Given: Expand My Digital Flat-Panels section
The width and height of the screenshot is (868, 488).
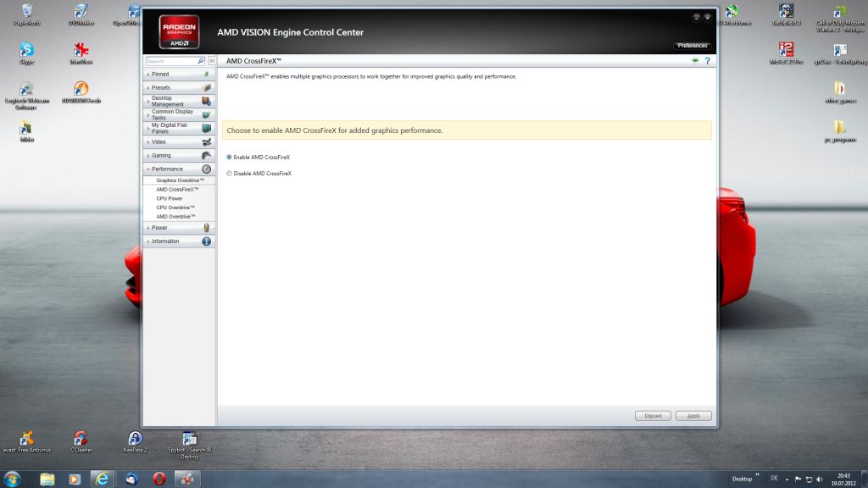Looking at the screenshot, I should tap(179, 129).
